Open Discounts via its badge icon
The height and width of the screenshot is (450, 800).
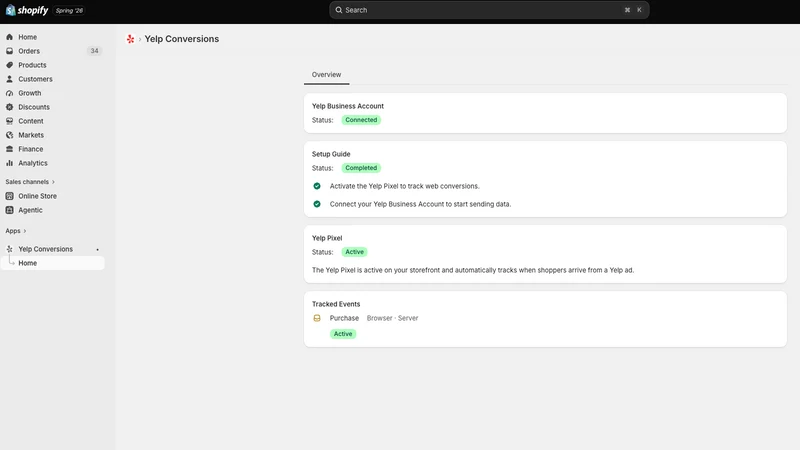pos(9,107)
